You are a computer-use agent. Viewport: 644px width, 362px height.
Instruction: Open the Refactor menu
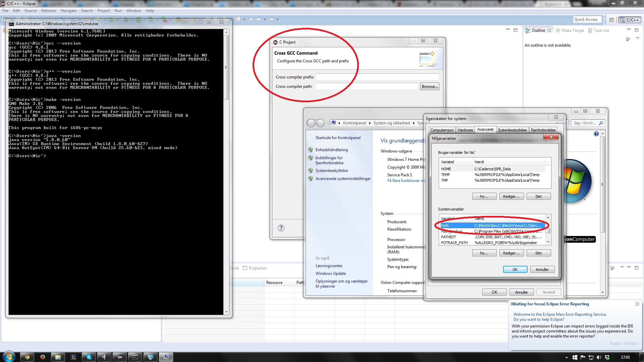[49, 11]
